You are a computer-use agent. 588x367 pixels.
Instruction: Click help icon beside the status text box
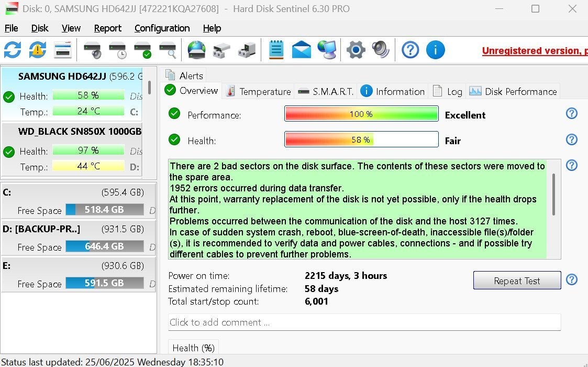click(571, 165)
